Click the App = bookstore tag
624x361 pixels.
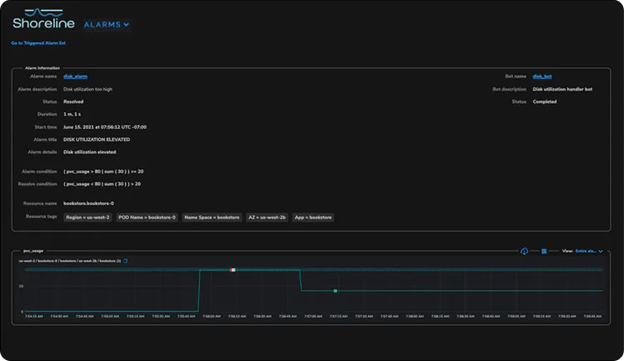[x=313, y=217]
